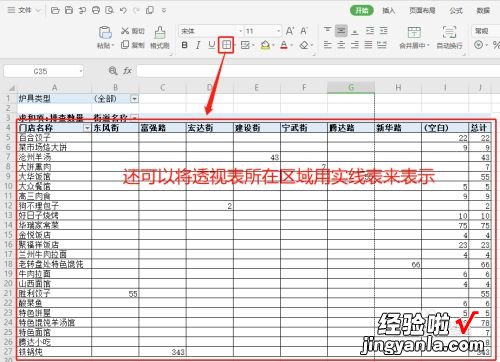Image resolution: width=500 pixels, height=362 pixels.
Task: Increase font size with larger A icon
Action: (x=290, y=31)
